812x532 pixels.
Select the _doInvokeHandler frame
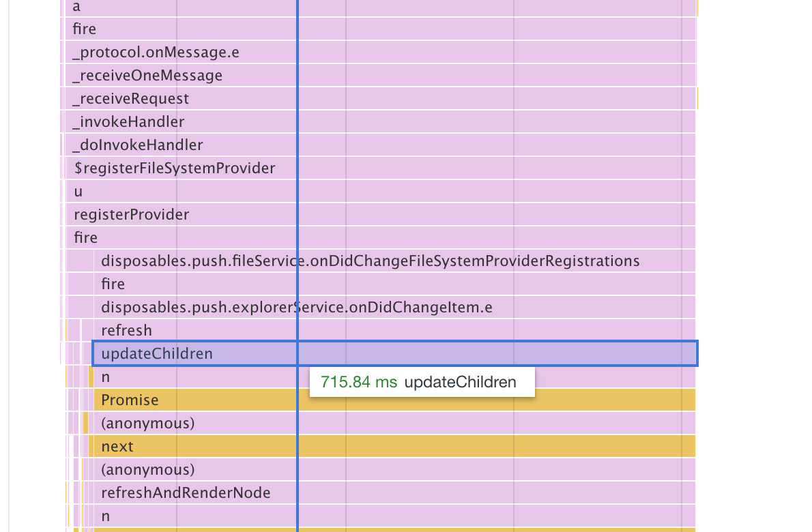tap(136, 145)
